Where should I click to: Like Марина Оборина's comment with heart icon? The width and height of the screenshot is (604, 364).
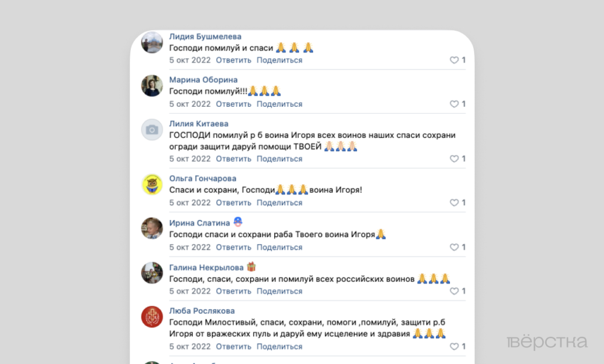(454, 104)
